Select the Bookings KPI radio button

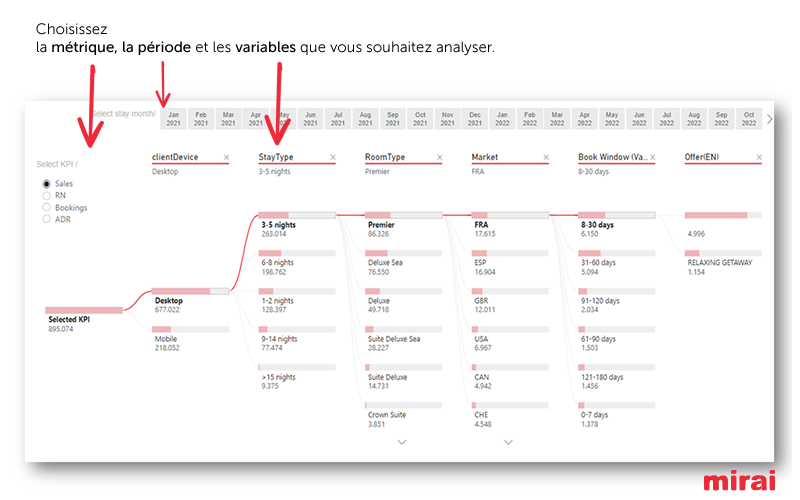pyautogui.click(x=46, y=207)
